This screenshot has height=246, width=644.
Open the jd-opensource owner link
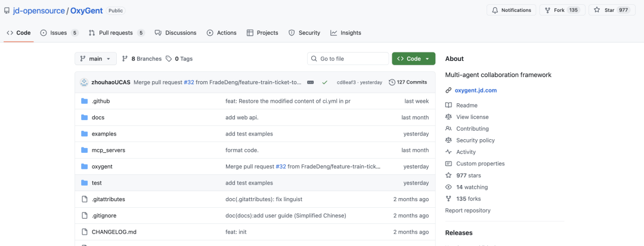[x=39, y=11]
